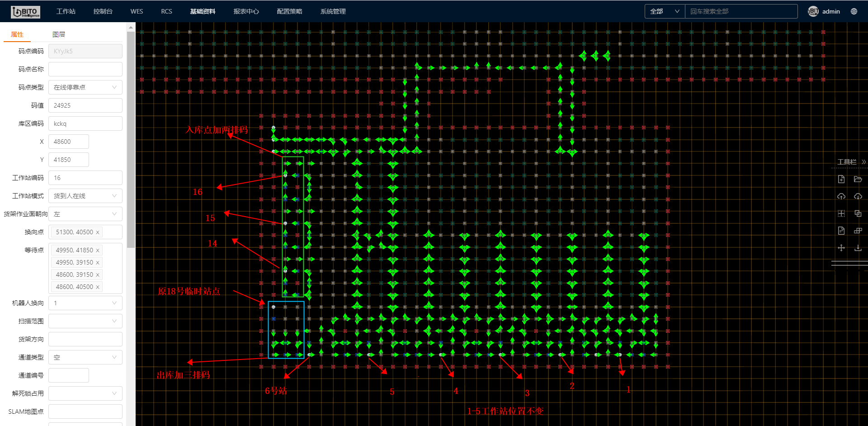The image size is (868, 426).
Task: Remove the 51300, 40500 换向点 tag
Action: pos(97,232)
